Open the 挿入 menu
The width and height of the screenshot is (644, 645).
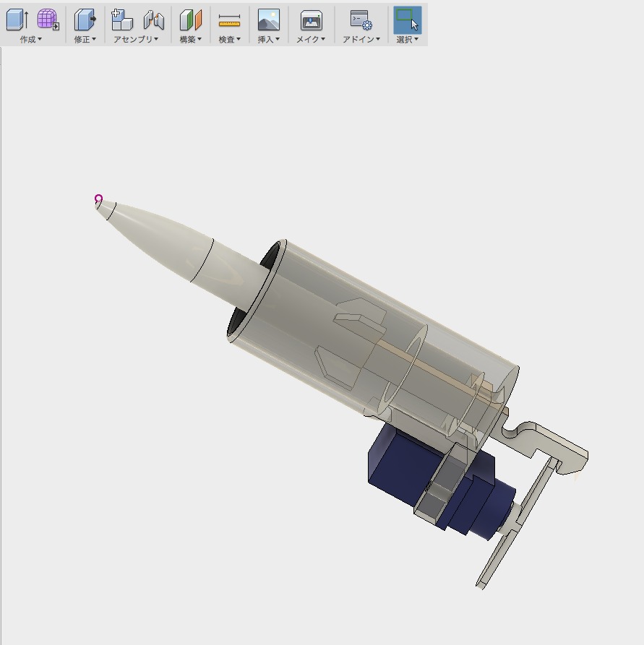268,39
